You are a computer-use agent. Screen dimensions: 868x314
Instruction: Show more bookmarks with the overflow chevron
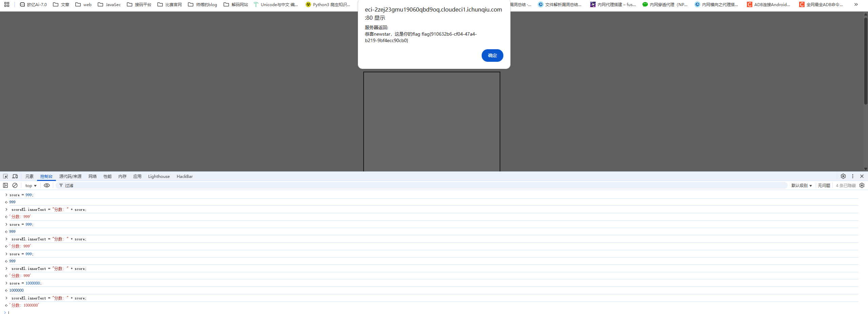point(856,4)
